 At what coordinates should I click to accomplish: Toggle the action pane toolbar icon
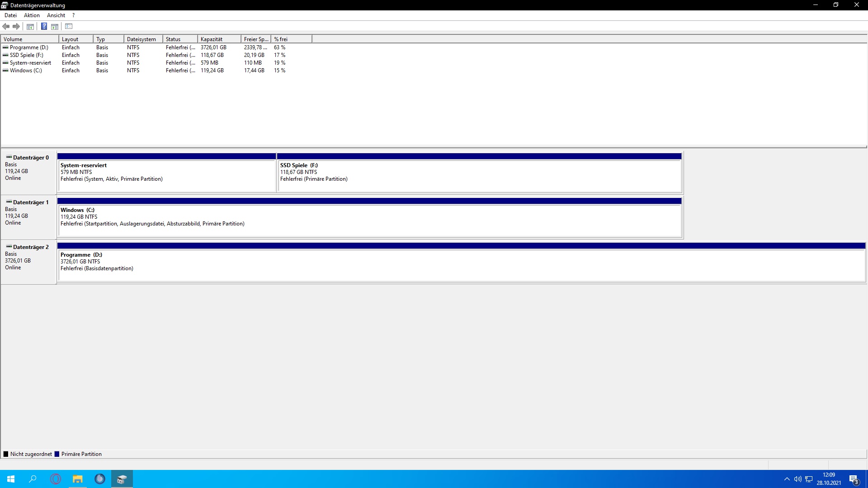pos(55,27)
